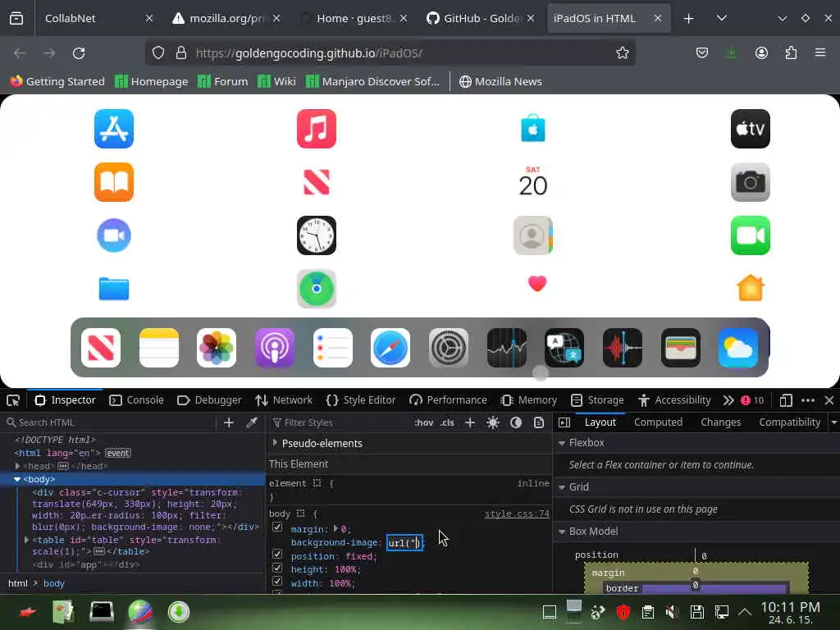Toggle :hov pseudo-class panel
The image size is (840, 630).
(424, 422)
